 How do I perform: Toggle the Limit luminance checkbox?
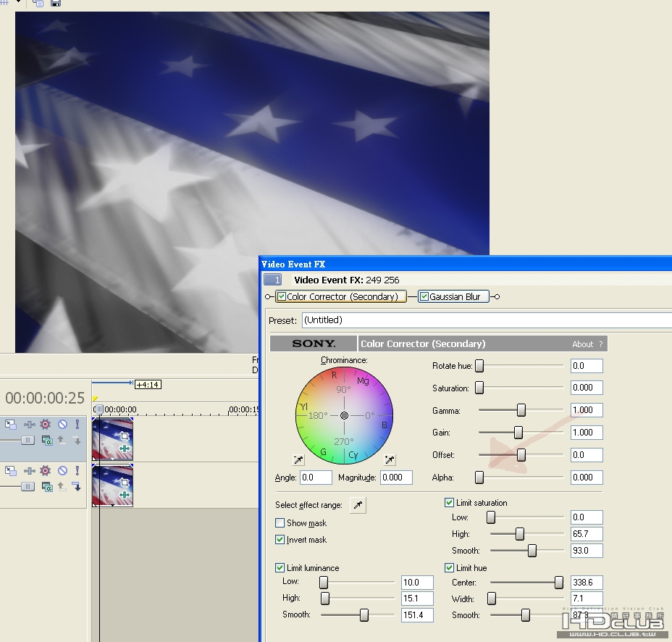(x=280, y=568)
